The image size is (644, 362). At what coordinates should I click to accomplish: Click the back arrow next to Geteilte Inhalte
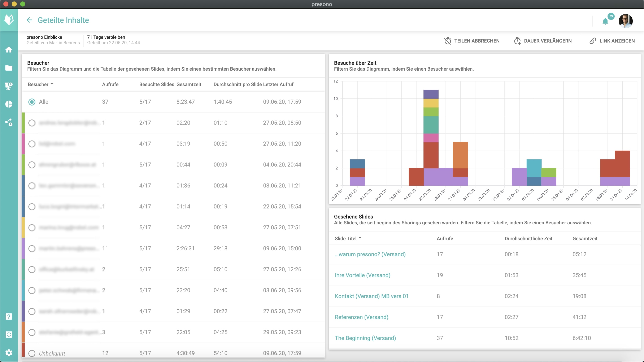tap(29, 20)
